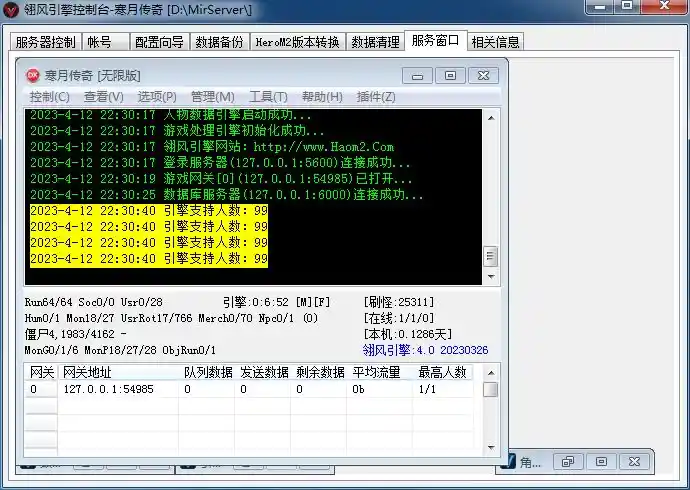The image size is (690, 490).
Task: Click log scrollbar up arrow
Action: 491,118
